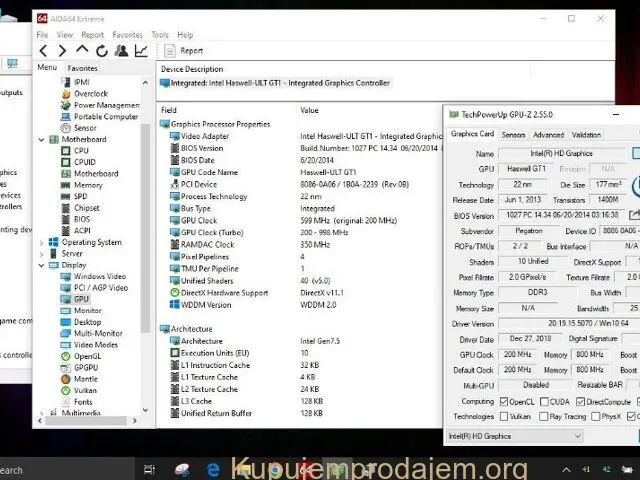Click the Back navigation arrow in AIDA64

point(43,50)
